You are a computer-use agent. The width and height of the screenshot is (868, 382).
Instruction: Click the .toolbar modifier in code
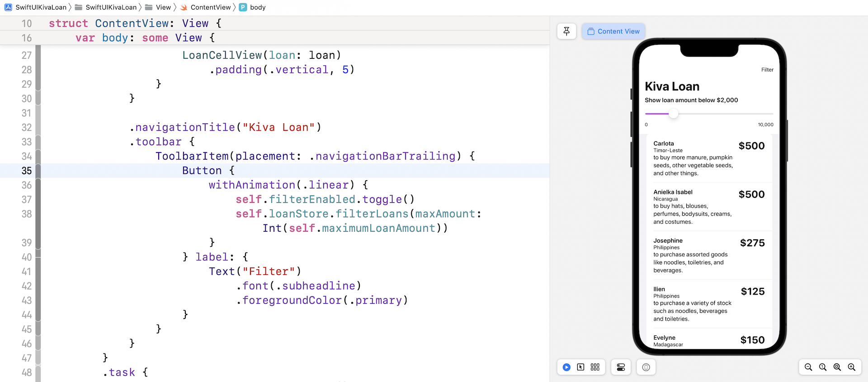click(x=156, y=142)
